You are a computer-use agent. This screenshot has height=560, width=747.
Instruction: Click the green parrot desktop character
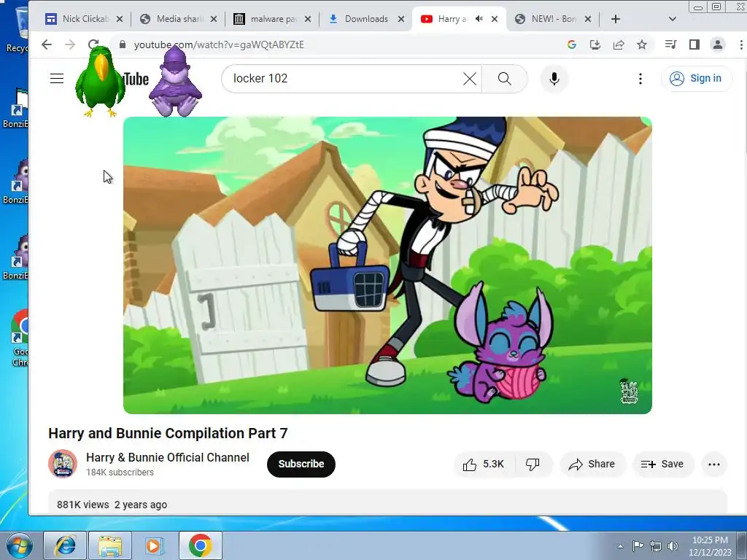99,82
